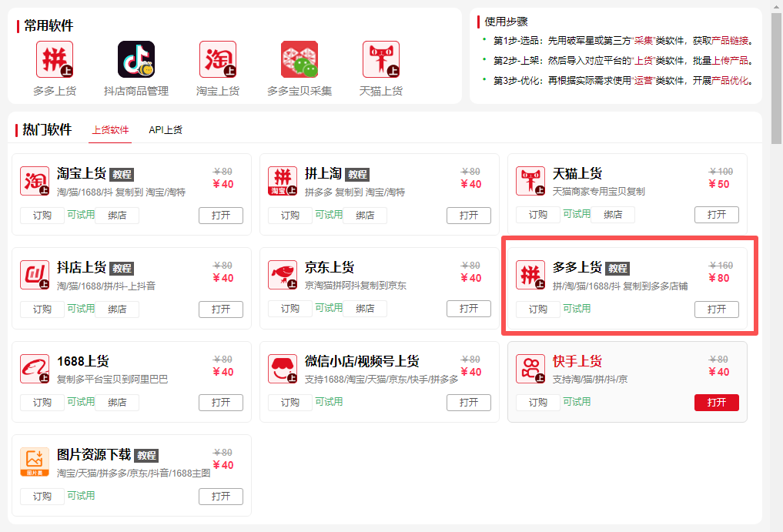Image resolution: width=783 pixels, height=532 pixels.
Task: Click the description "天猫商家专用宝贝复制"
Action: point(599,192)
